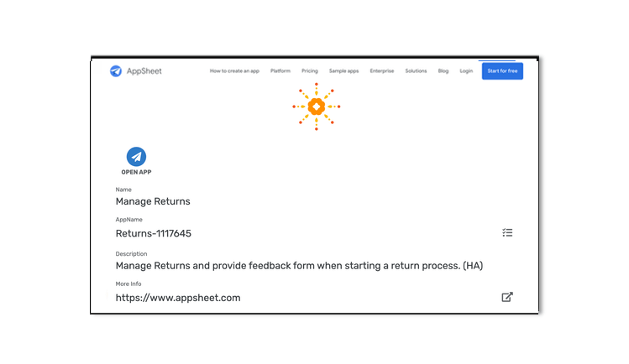Open the external link icon beside URL

coord(507,297)
